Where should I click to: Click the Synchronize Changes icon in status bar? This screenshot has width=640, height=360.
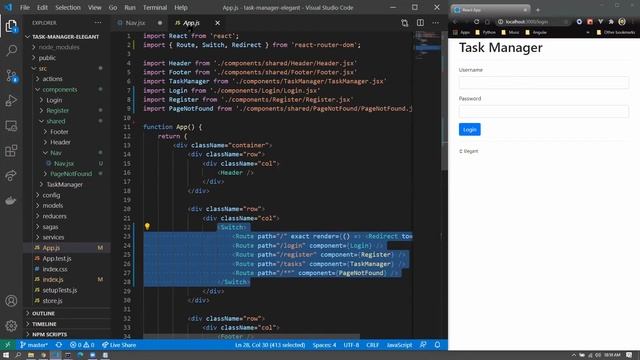coord(59,345)
